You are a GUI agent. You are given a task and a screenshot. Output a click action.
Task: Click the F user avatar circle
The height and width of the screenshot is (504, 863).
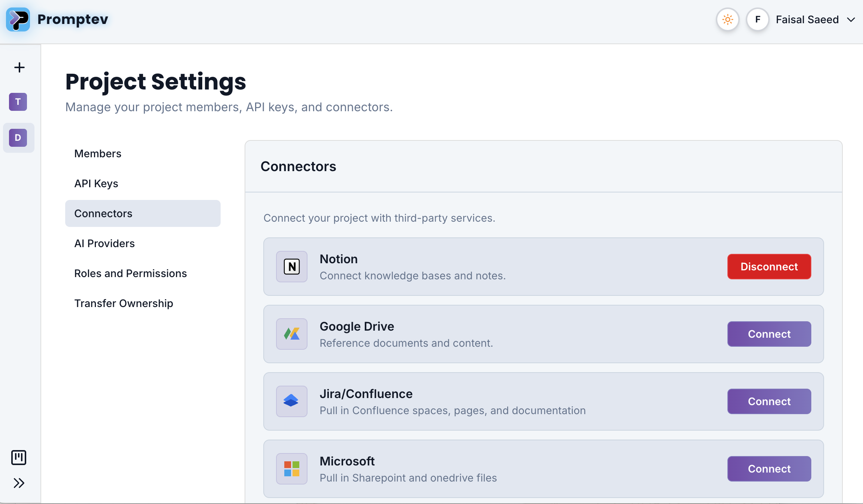pos(757,19)
